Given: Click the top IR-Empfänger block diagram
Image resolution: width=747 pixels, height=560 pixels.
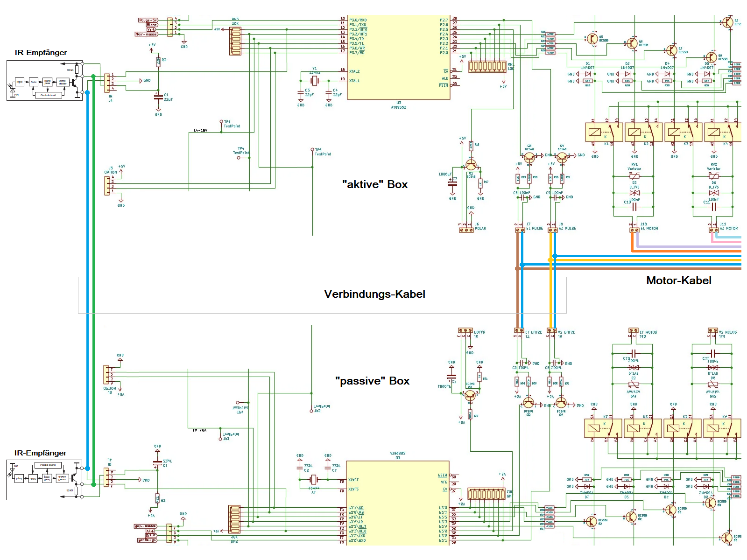Looking at the screenshot, I should [45, 81].
